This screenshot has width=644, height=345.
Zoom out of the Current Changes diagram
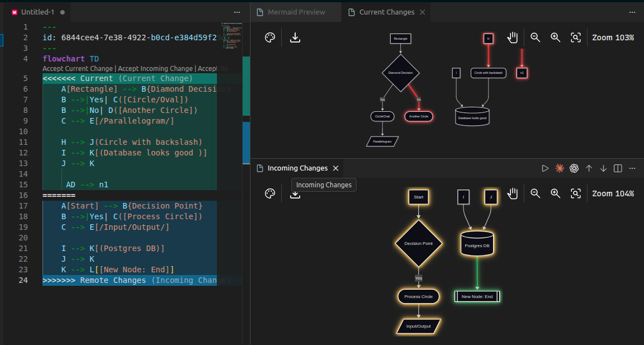(x=535, y=37)
